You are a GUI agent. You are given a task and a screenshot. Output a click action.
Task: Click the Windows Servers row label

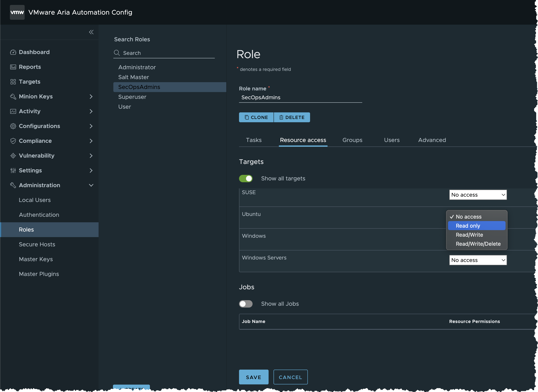point(264,258)
